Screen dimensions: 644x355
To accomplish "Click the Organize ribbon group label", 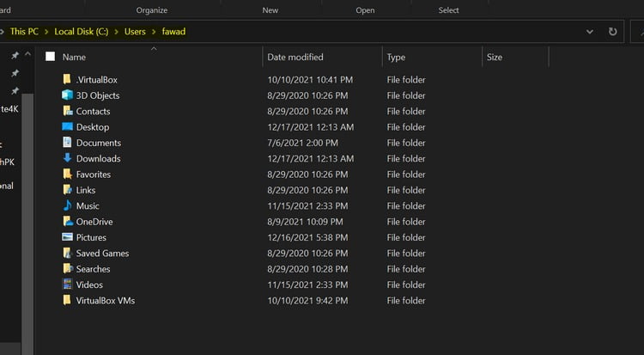I will pyautogui.click(x=151, y=10).
